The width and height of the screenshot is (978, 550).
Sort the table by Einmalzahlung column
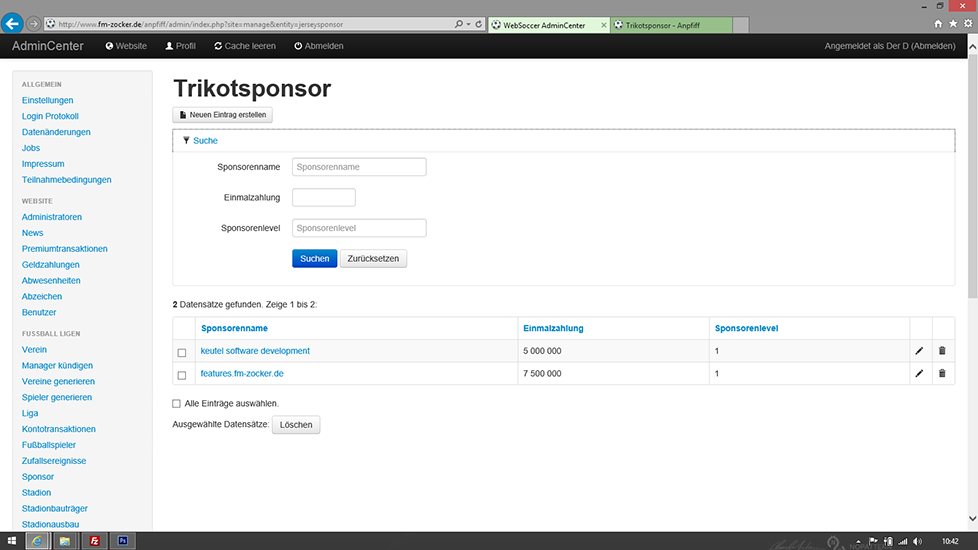553,328
